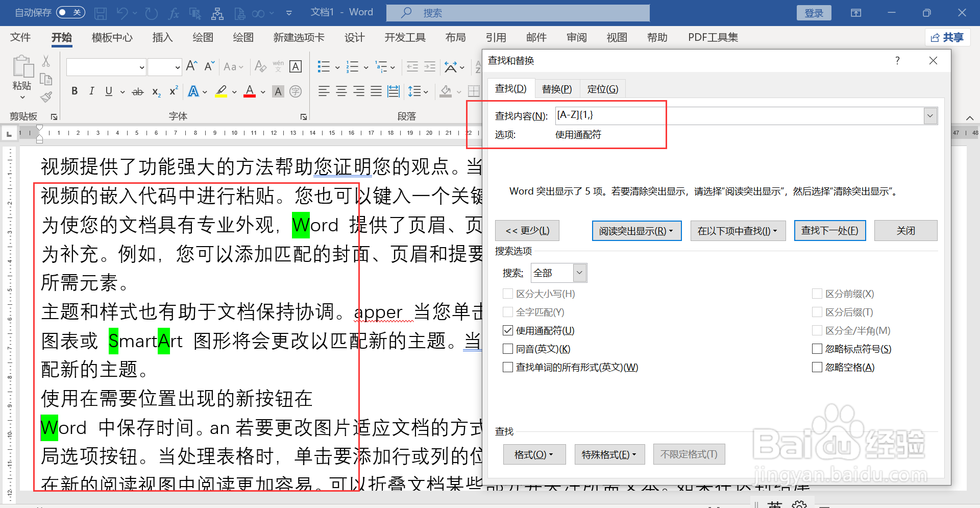Enable 查找单词的所有形式(英文)(W) checkbox
The width and height of the screenshot is (980, 508).
(508, 367)
